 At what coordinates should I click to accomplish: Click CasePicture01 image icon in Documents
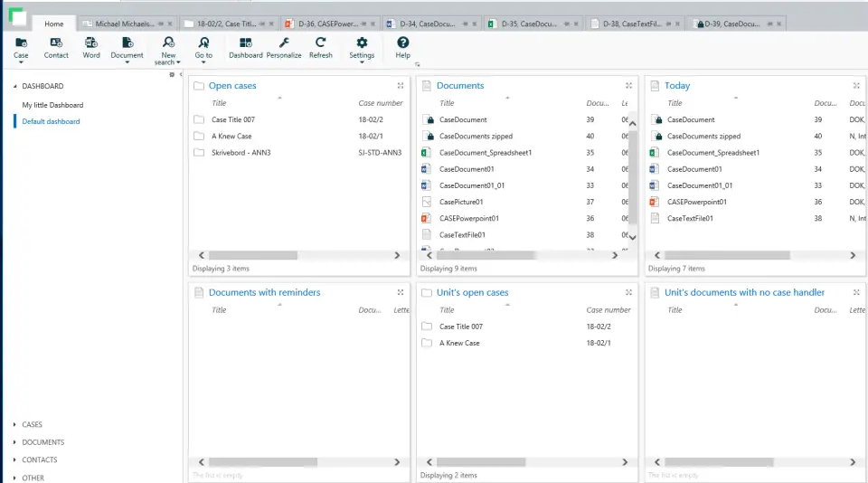coord(426,202)
